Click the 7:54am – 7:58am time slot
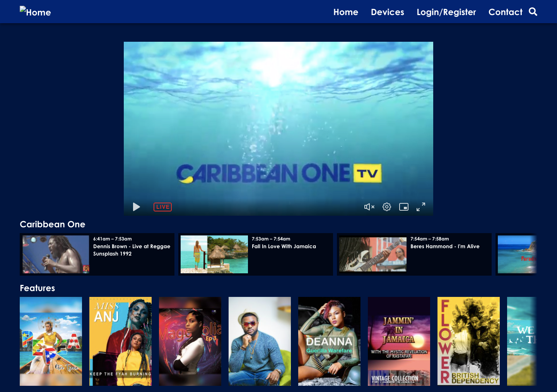The image size is (557, 392). [x=430, y=239]
